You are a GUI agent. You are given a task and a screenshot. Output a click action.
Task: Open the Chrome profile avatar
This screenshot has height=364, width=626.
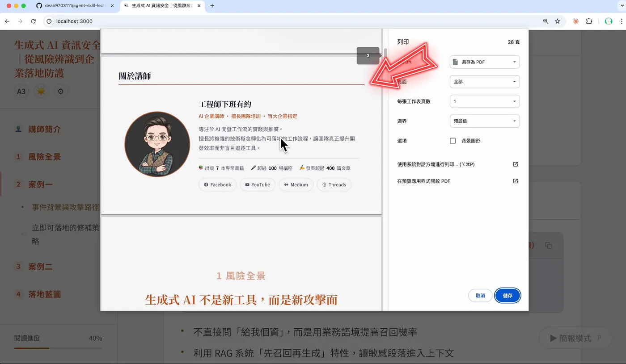tap(608, 21)
